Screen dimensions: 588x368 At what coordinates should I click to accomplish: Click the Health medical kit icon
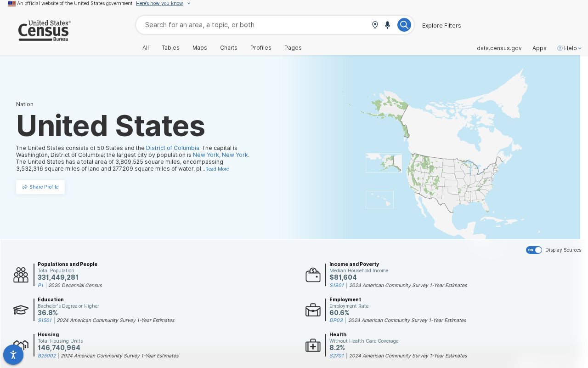coord(313,345)
